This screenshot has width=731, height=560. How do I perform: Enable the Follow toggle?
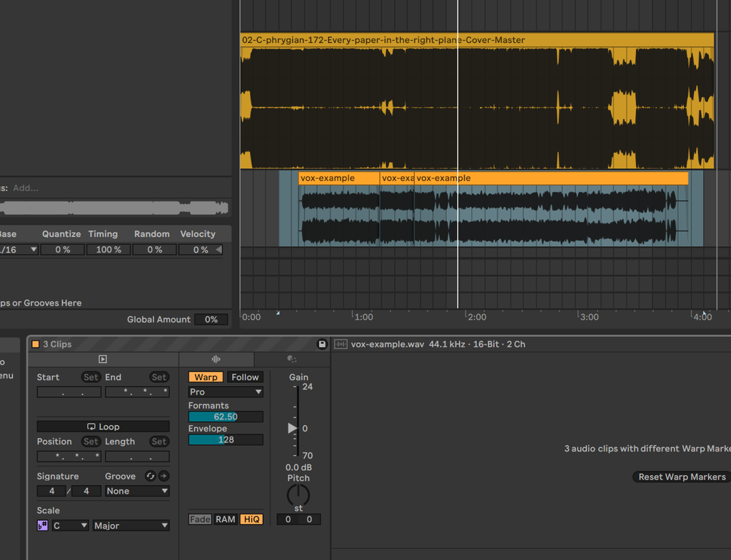tap(246, 377)
